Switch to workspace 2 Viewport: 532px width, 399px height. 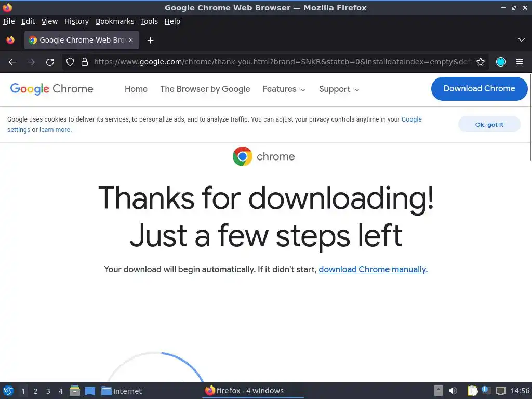36,391
